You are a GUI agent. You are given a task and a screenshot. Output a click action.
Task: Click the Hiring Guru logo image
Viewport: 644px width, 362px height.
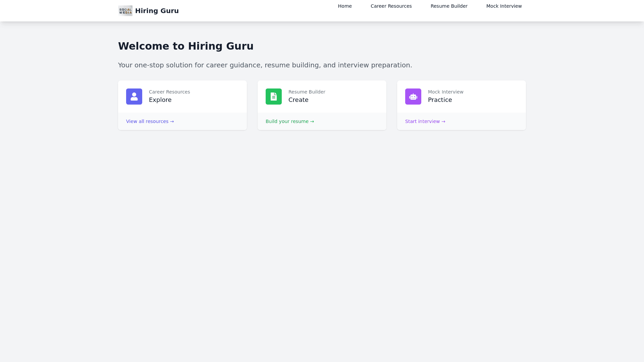coord(125,11)
